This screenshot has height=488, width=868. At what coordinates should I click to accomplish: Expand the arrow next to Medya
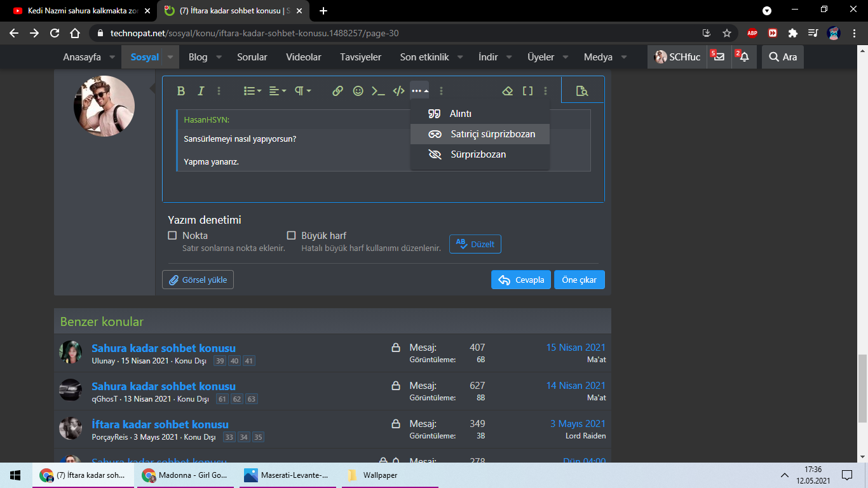(x=623, y=57)
